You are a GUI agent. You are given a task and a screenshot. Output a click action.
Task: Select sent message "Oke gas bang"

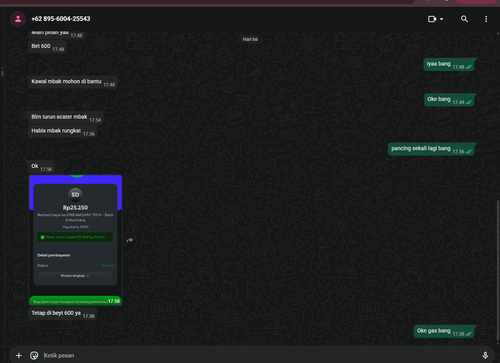click(x=445, y=331)
